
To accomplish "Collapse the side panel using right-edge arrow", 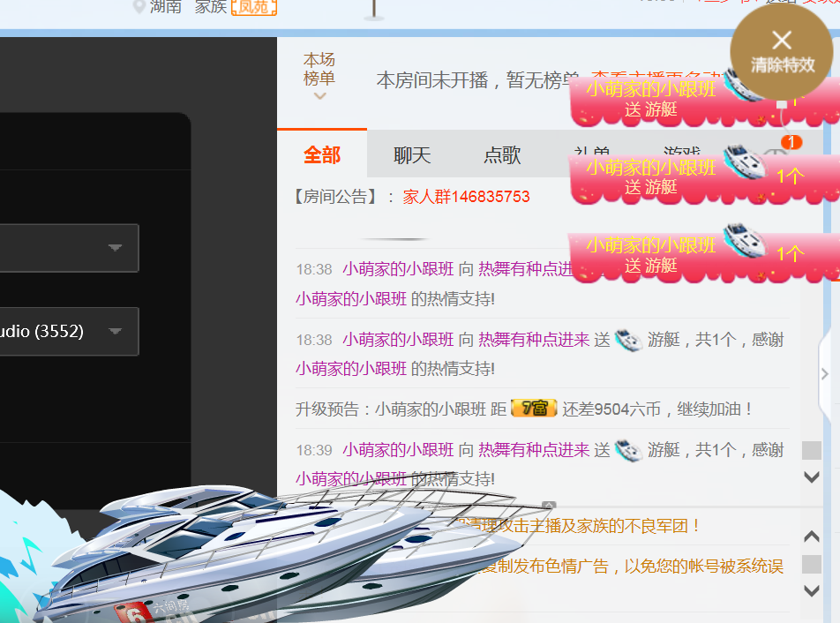I will point(825,373).
